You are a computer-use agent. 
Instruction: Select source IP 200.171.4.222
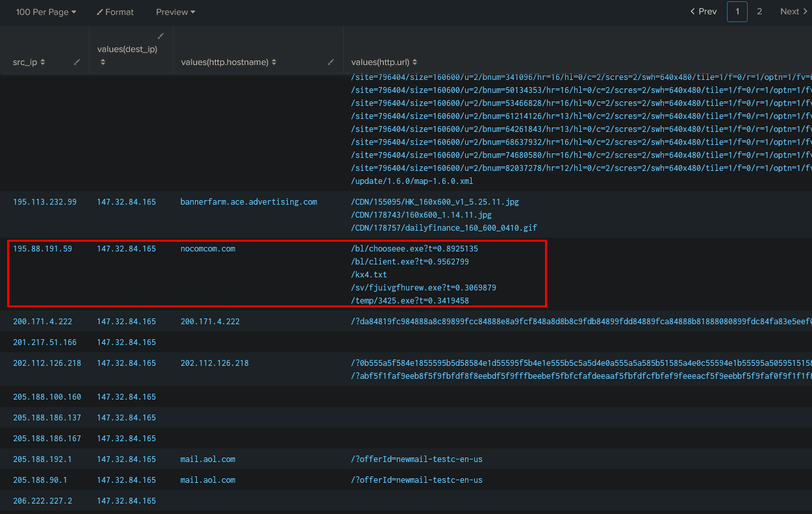pos(42,322)
